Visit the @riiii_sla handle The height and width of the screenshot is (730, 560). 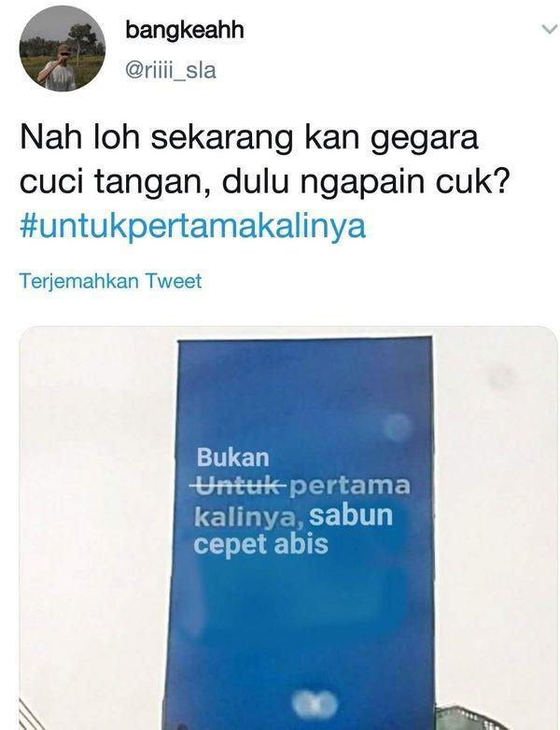coord(171,71)
